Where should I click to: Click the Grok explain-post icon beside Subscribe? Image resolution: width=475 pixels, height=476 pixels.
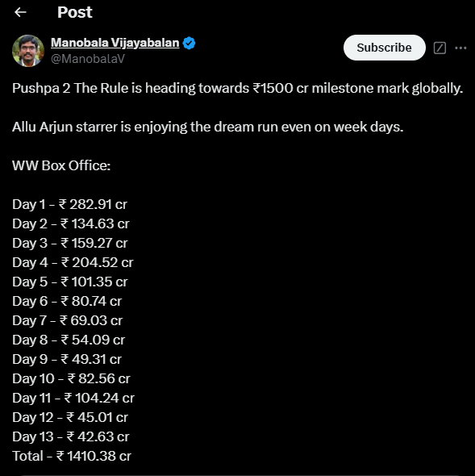pos(440,48)
